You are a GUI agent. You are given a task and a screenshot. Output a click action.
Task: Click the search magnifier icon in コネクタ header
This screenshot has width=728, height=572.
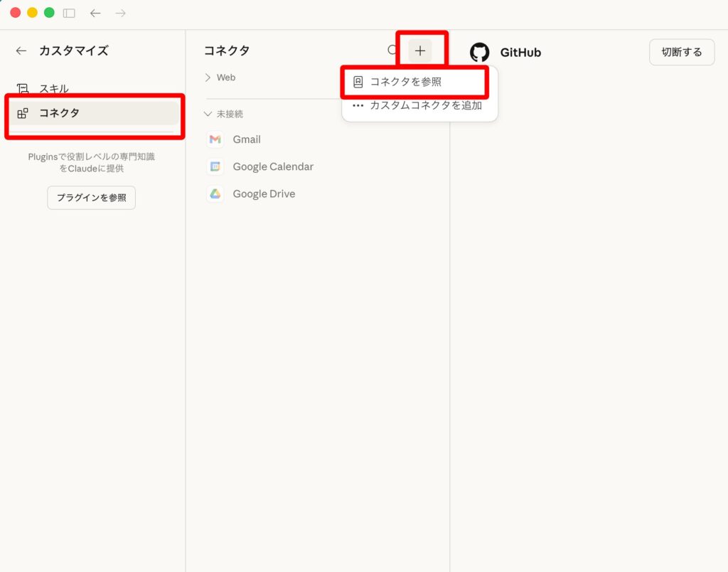[x=392, y=51]
